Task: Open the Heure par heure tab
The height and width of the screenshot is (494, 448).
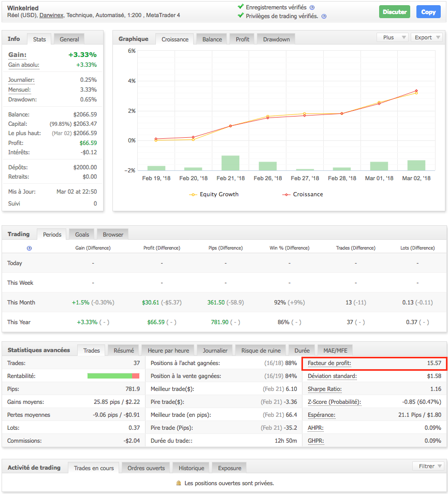Action: point(168,351)
